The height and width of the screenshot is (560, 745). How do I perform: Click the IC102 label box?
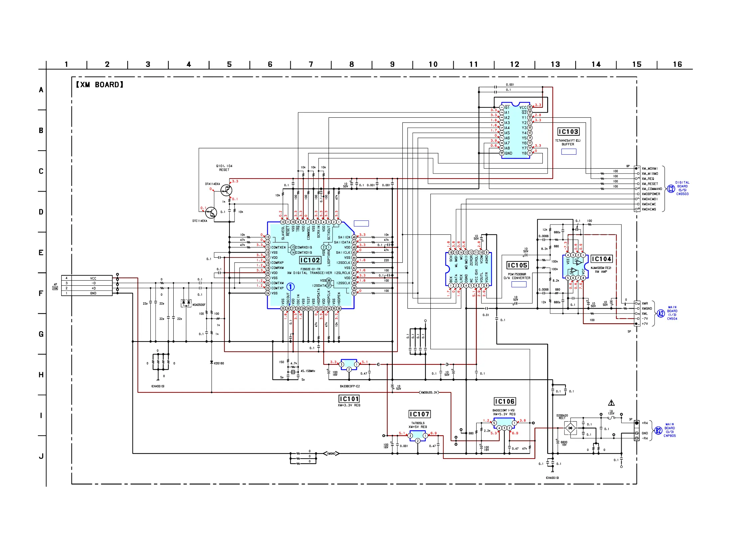(x=310, y=260)
